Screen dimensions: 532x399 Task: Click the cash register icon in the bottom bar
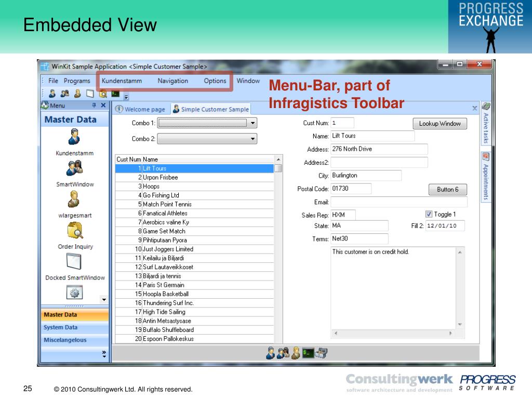click(x=321, y=353)
